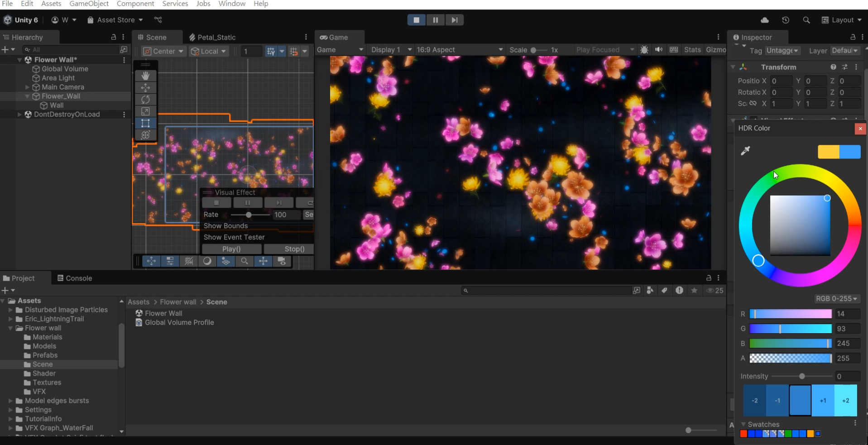Image resolution: width=868 pixels, height=445 pixels.
Task: Open the Play Focused dropdown
Action: coord(605,50)
